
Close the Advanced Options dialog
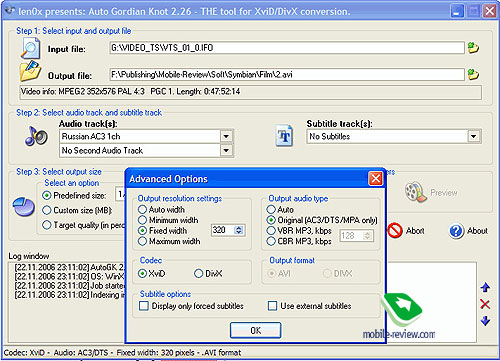[x=376, y=179]
